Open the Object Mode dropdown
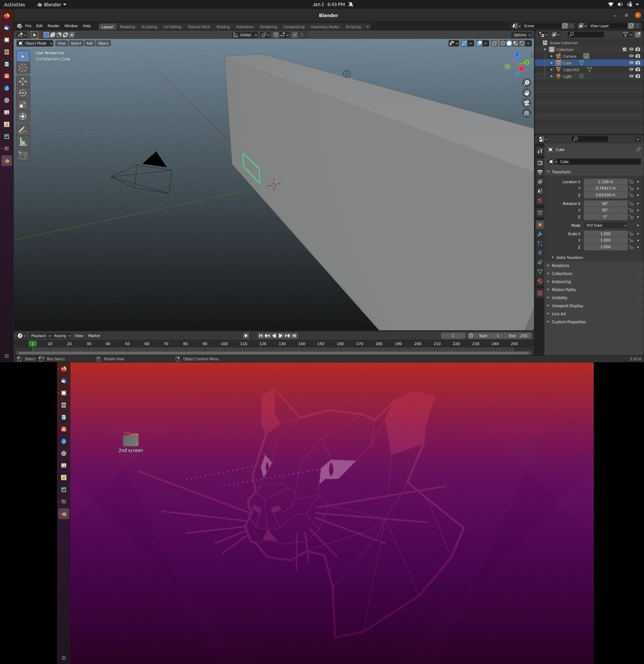 35,43
